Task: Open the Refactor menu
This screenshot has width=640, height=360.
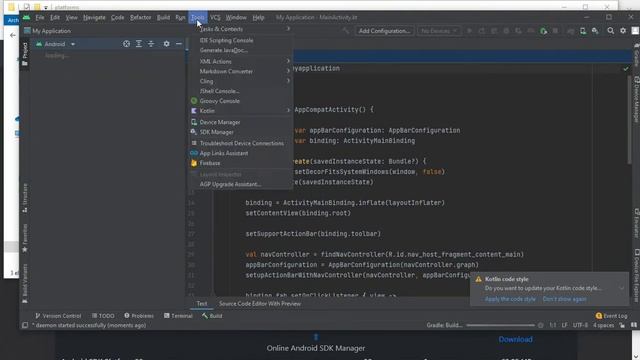Action: [x=140, y=18]
